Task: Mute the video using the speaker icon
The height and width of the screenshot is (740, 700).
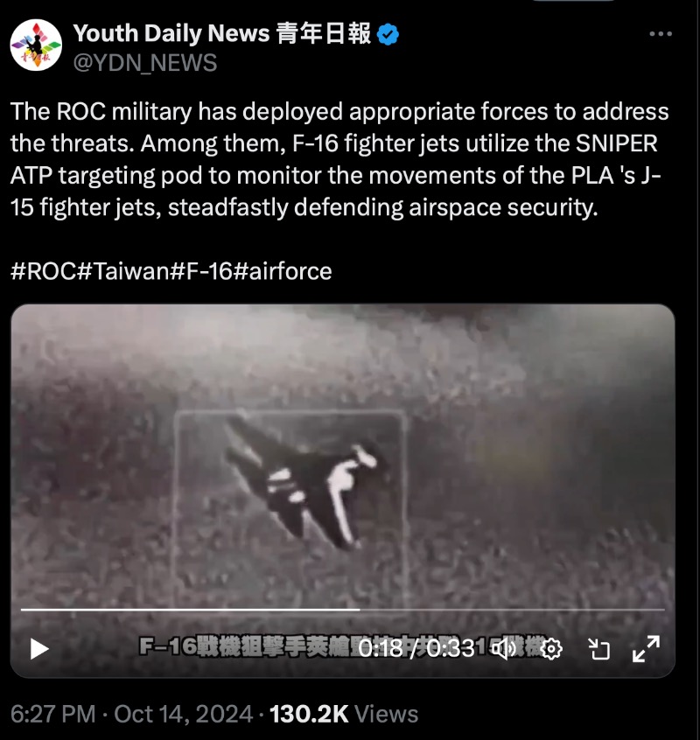Action: (505, 649)
